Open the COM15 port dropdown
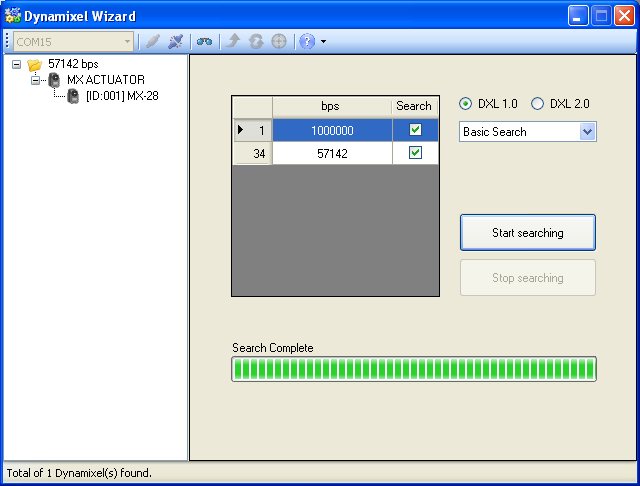Image resolution: width=640 pixels, height=486 pixels. [126, 41]
